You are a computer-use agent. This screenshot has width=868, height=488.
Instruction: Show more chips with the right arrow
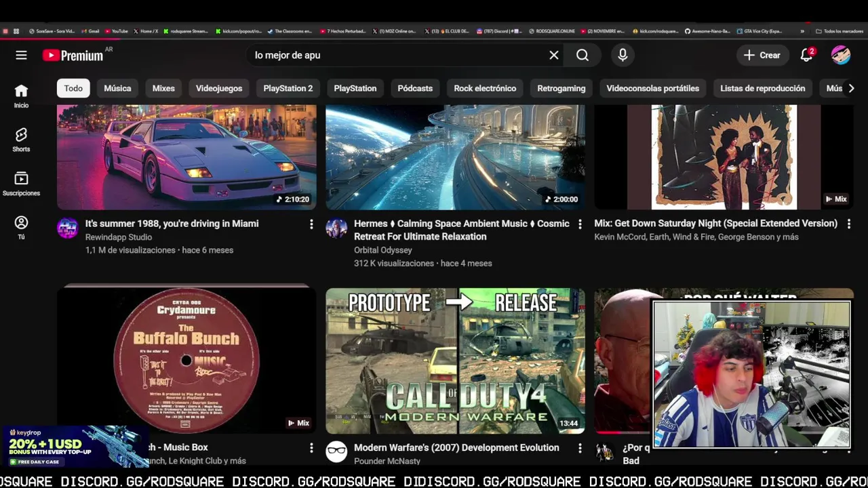851,88
